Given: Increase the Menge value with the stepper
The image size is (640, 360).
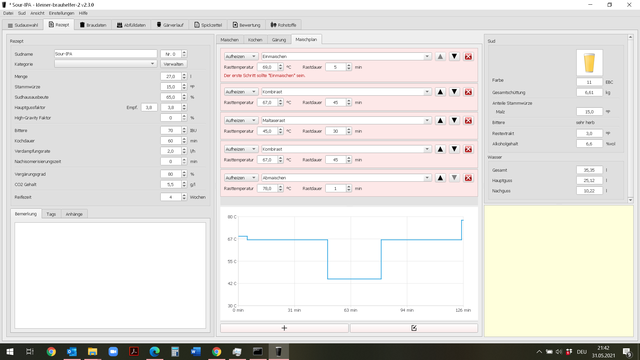Looking at the screenshot, I should (x=184, y=75).
